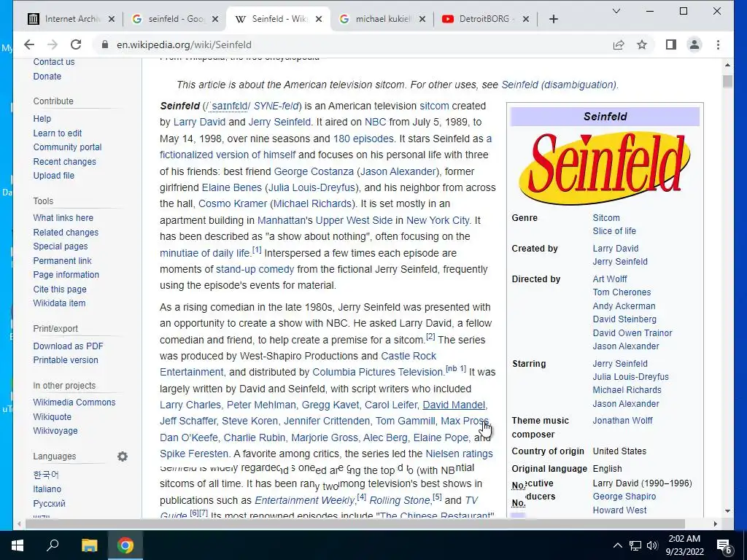
Task: Open the notification center icon
Action: (x=724, y=546)
